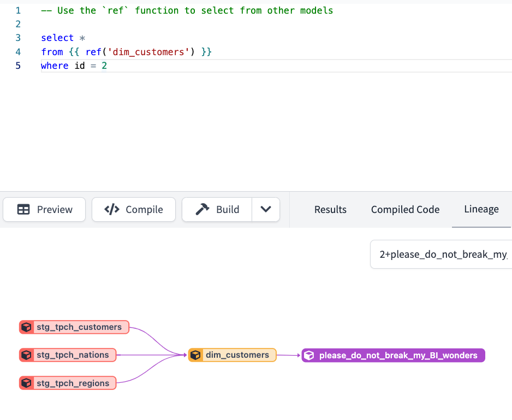This screenshot has height=420, width=512.
Task: Click the Compile button label
Action: tap(144, 210)
